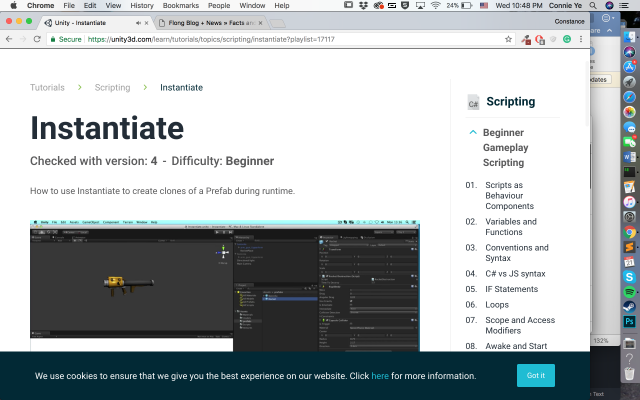This screenshot has height=400, width=640.
Task: Open Spotlight search in the menu bar
Action: 593,6
